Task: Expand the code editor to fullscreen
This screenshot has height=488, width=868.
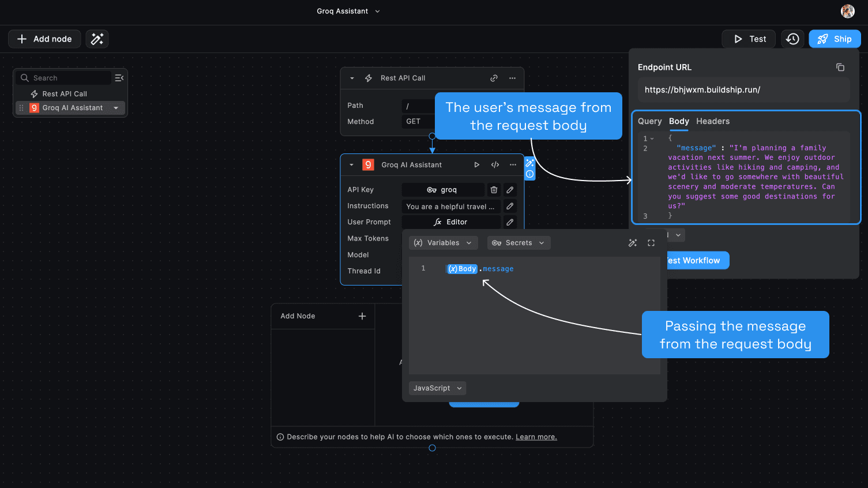Action: click(651, 243)
